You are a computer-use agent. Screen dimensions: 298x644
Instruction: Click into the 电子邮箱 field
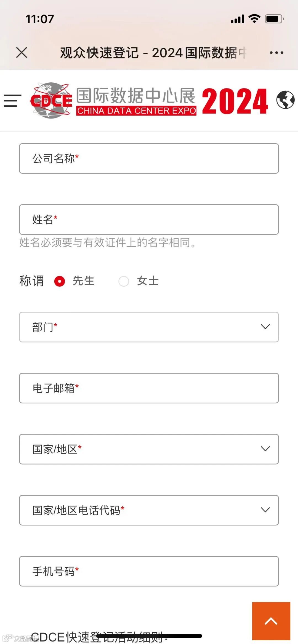[x=149, y=388]
